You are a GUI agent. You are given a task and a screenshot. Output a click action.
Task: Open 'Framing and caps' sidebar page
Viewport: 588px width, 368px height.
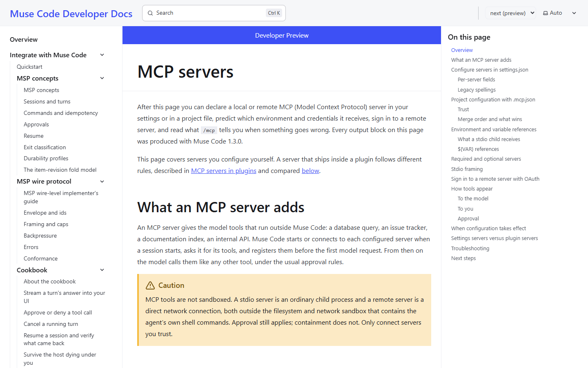(46, 224)
